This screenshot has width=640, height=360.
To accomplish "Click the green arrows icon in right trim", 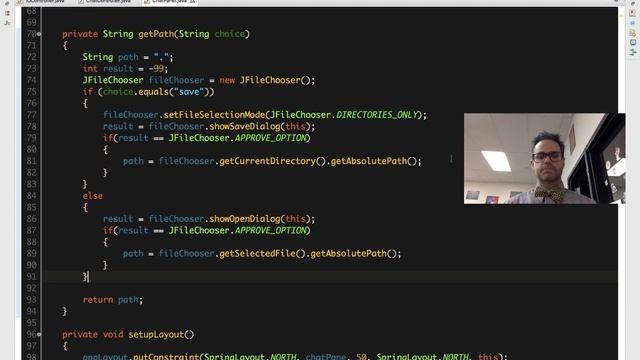I will coord(633,52).
